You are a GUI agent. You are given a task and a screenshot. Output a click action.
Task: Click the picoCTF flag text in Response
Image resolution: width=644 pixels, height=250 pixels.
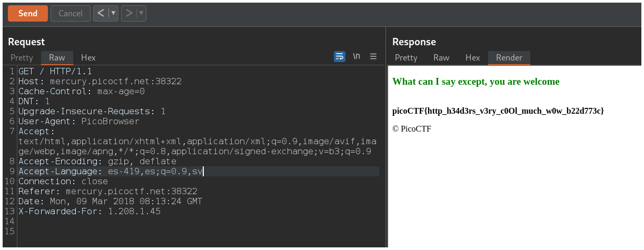[x=498, y=111]
